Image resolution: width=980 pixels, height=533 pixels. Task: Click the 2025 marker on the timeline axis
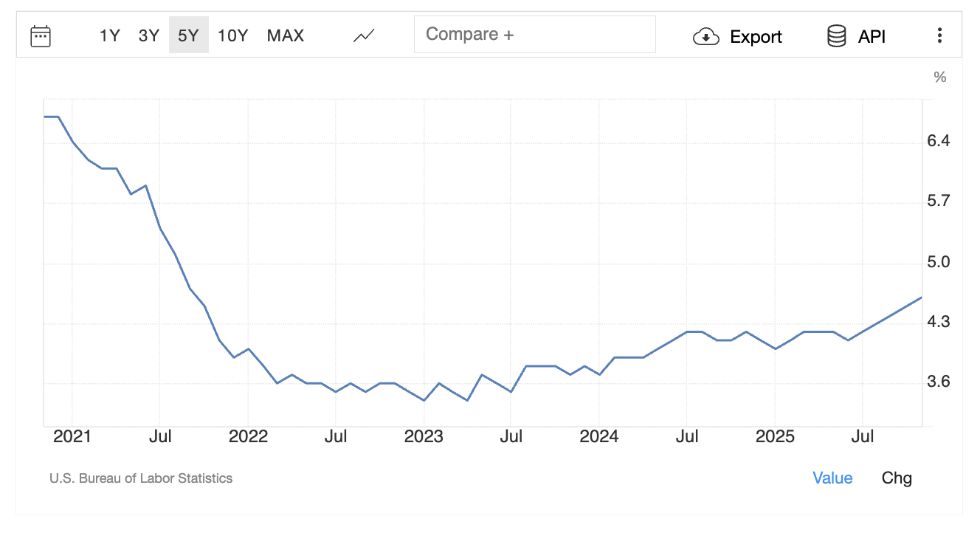775,437
